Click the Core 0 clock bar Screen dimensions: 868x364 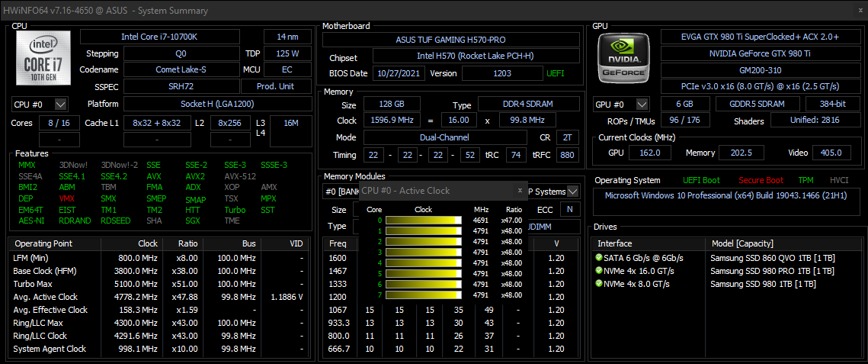423,221
